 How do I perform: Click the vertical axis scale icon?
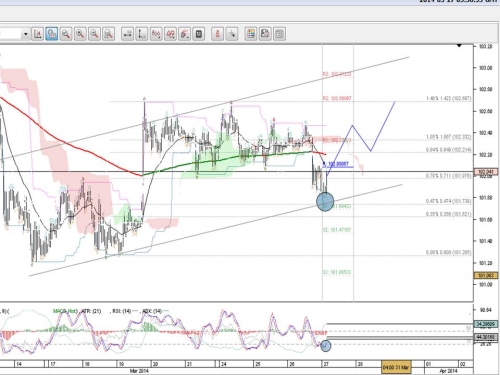[142, 34]
